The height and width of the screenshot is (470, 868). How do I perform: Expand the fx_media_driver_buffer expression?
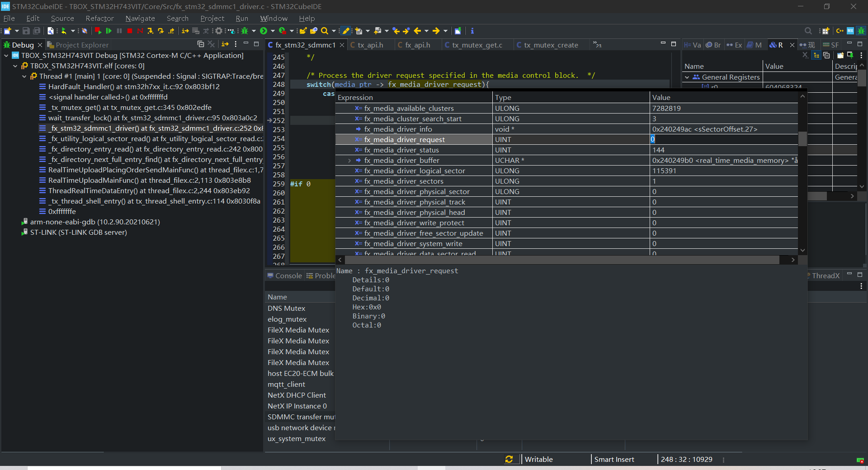point(349,160)
